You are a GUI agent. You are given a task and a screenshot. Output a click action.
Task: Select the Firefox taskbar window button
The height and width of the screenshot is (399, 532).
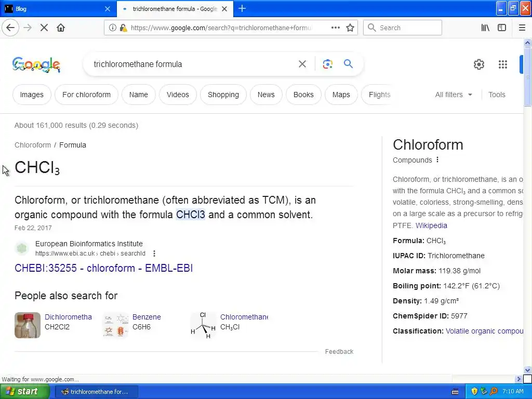(x=96, y=392)
